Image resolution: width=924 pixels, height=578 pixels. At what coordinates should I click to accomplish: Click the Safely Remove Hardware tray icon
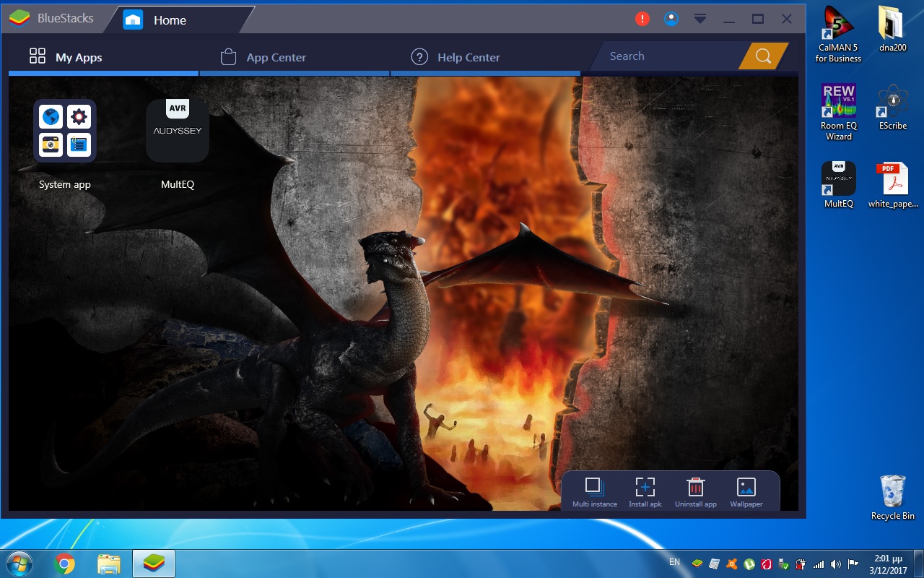point(784,564)
